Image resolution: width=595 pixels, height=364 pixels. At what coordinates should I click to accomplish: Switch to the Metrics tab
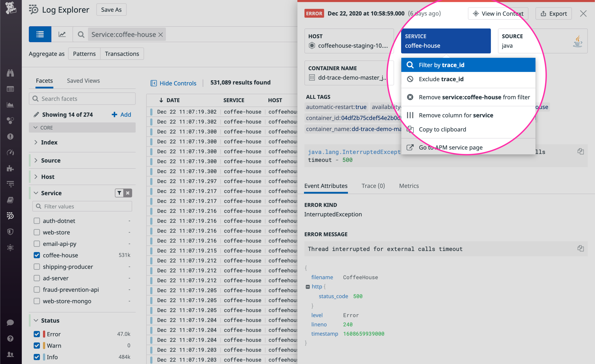point(409,186)
